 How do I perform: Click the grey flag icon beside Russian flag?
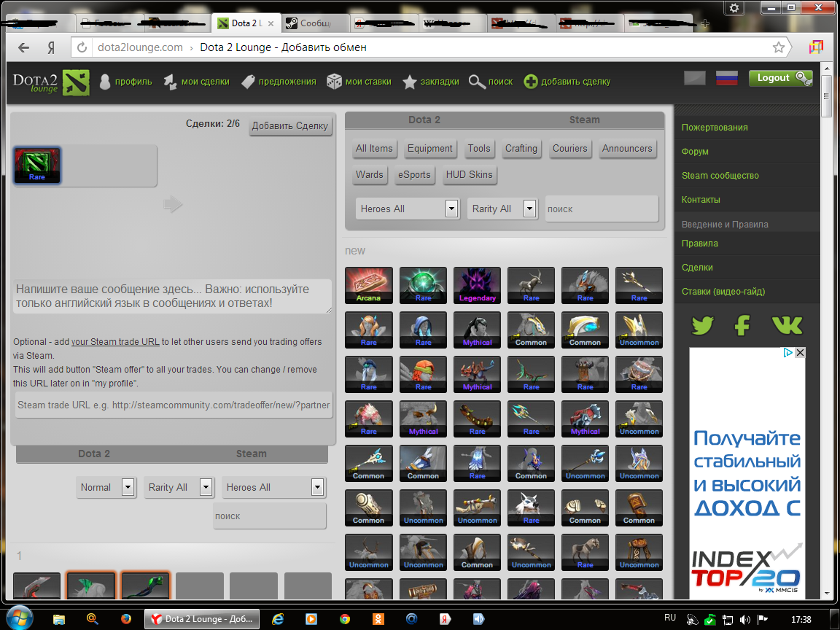pyautogui.click(x=695, y=78)
